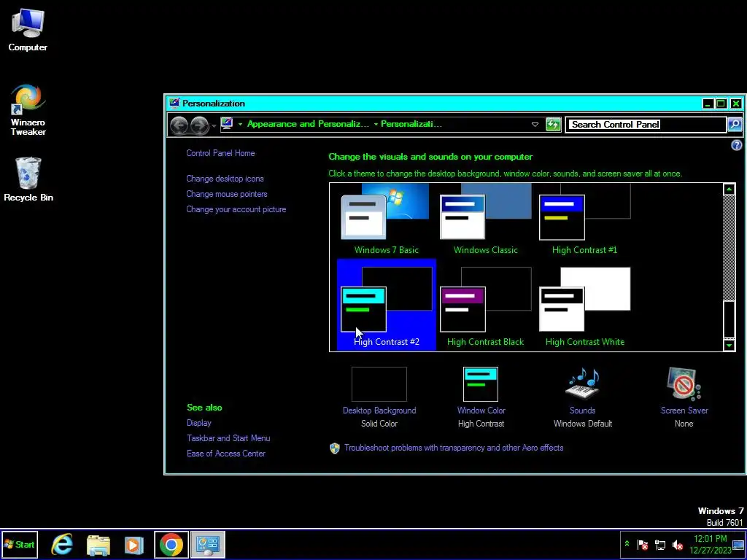Open the Start menu
Viewport: 747px width, 560px height.
coord(19,544)
